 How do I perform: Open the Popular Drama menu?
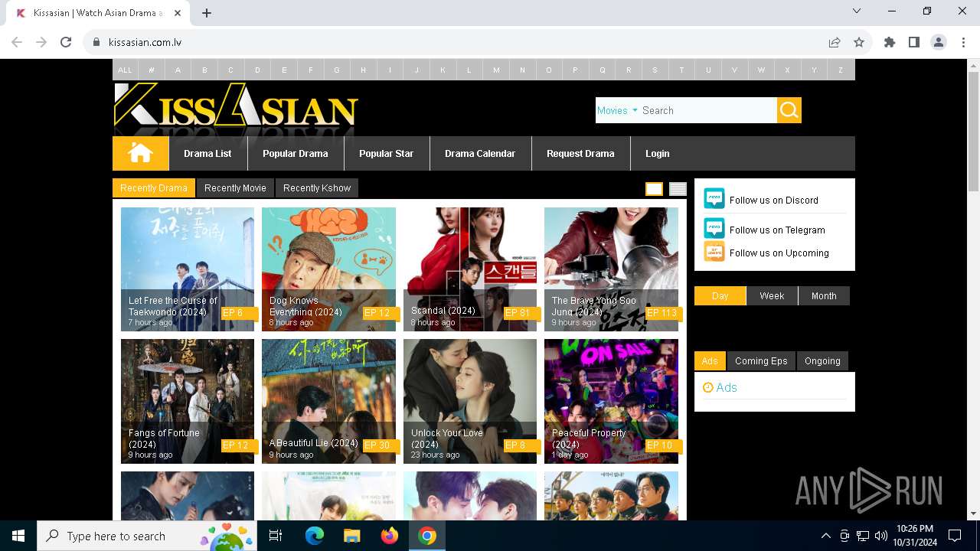[x=296, y=153]
